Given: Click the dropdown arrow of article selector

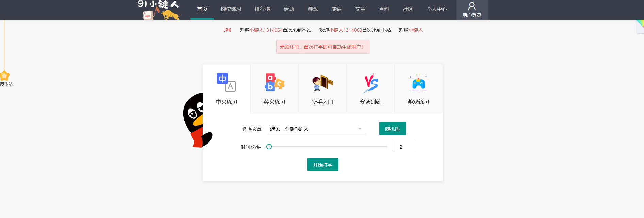Looking at the screenshot, I should coord(360,129).
